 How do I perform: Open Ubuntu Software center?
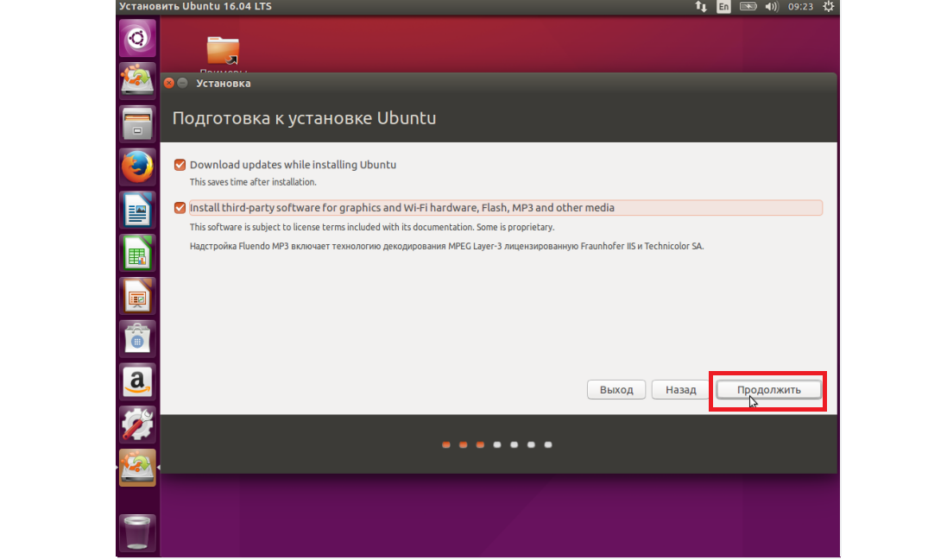(137, 338)
